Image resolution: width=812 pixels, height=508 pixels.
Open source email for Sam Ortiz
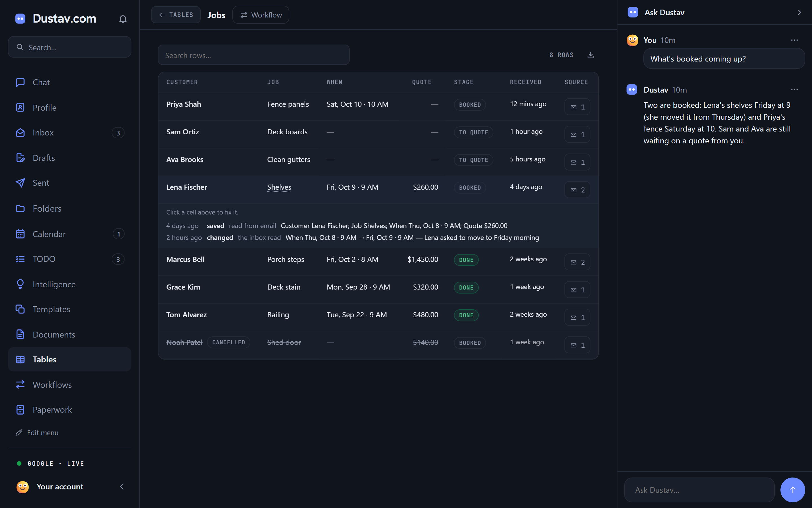click(x=577, y=134)
